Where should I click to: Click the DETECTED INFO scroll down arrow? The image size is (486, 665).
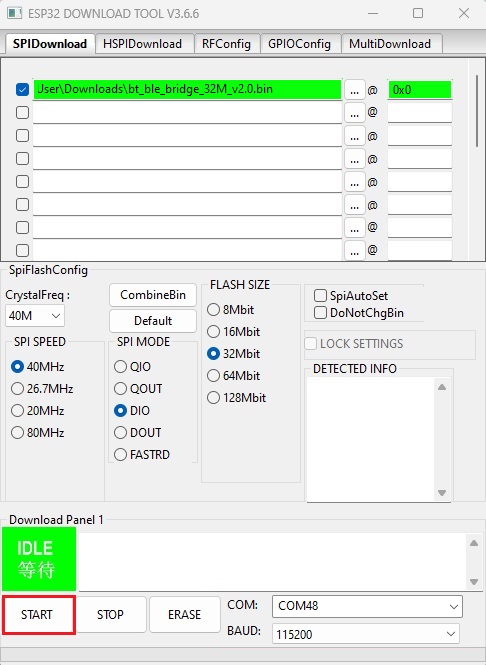(442, 493)
